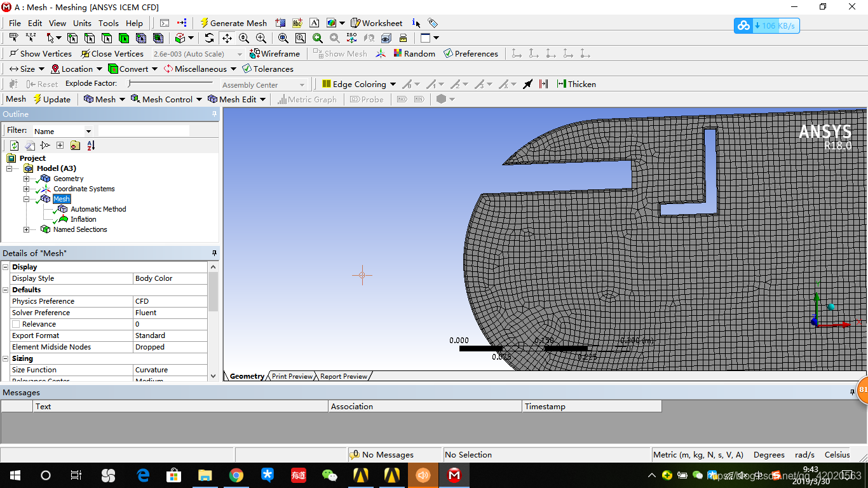The width and height of the screenshot is (868, 488).
Task: Open the Worksheet view
Action: pyautogui.click(x=377, y=23)
